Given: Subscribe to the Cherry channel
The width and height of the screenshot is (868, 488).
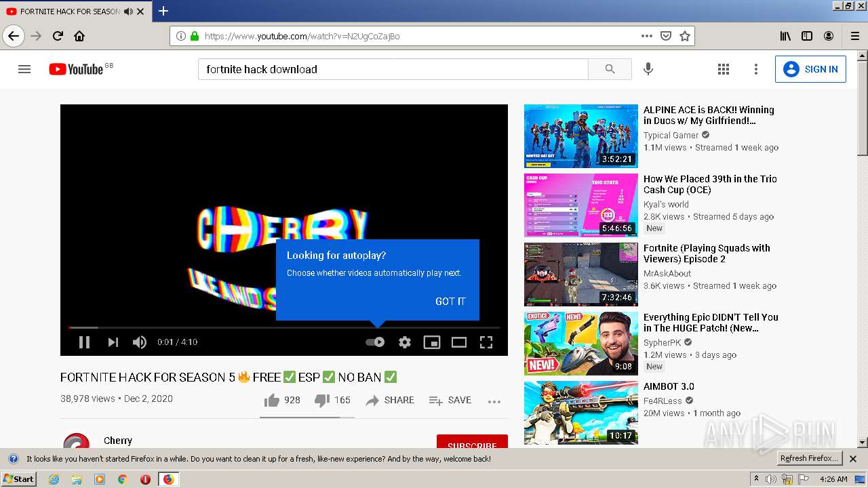Looking at the screenshot, I should [472, 443].
